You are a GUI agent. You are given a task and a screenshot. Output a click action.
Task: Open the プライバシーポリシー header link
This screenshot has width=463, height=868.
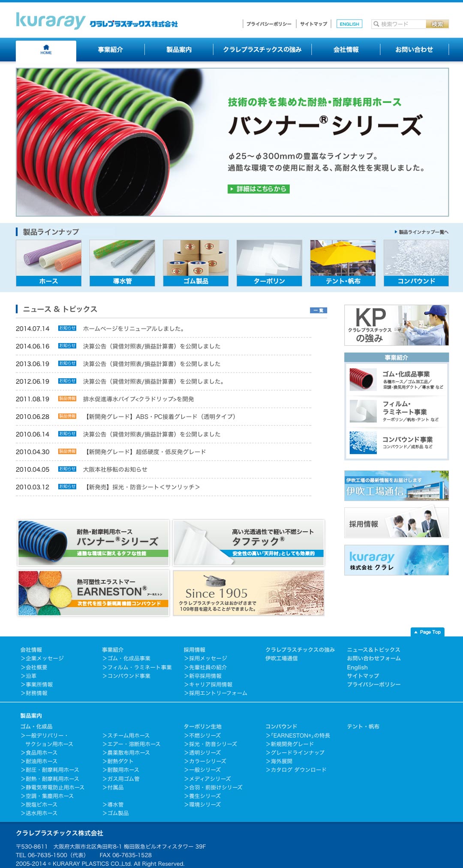coord(269,24)
